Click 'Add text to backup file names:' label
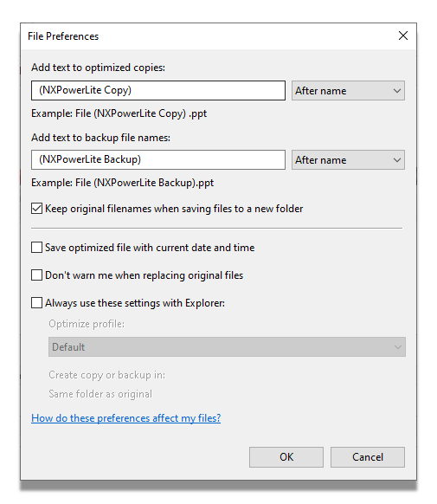 pyautogui.click(x=100, y=138)
